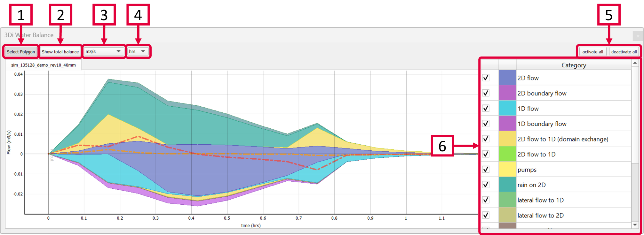This screenshot has height=235, width=644.
Task: Disable the 1D flow checkbox
Action: tap(486, 109)
